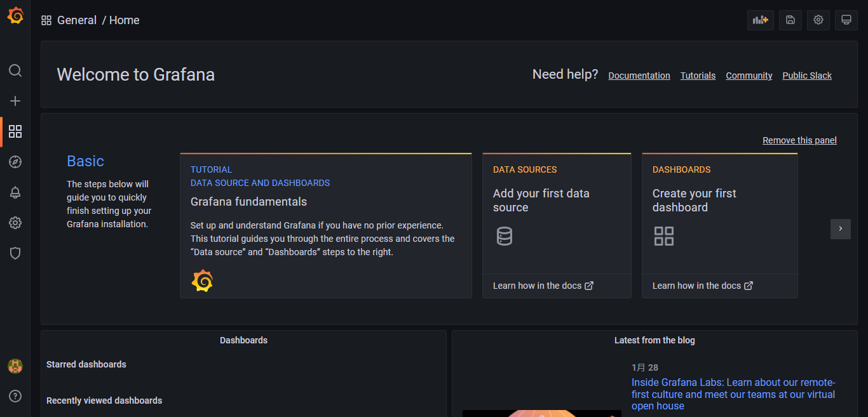
Task: Open the Create plus icon menu
Action: pos(15,101)
